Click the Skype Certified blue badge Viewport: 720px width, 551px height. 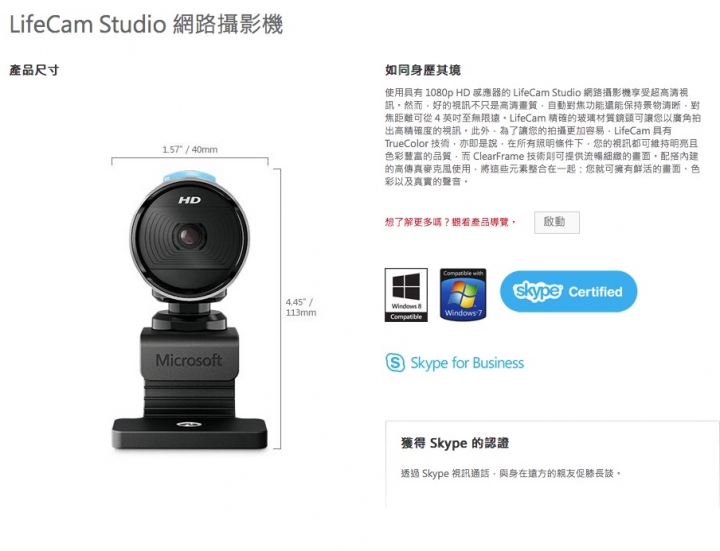click(x=568, y=292)
